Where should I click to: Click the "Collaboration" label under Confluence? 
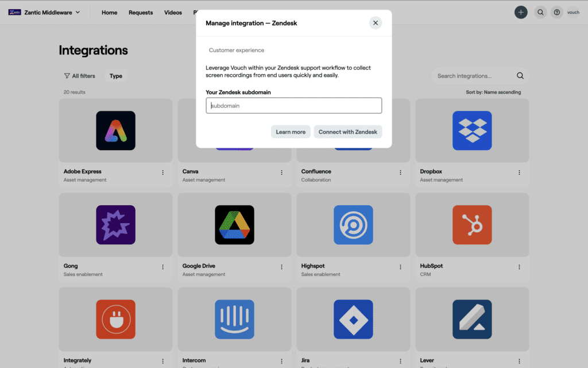[316, 180]
